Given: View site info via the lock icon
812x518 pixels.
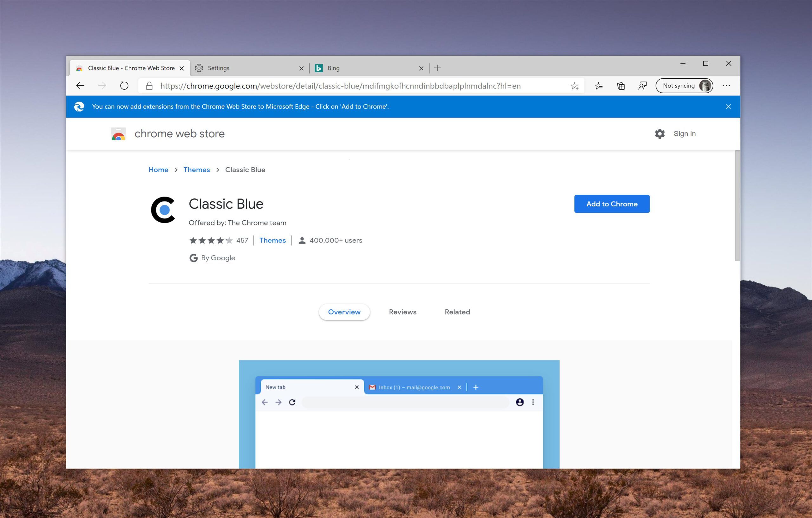Looking at the screenshot, I should [149, 86].
